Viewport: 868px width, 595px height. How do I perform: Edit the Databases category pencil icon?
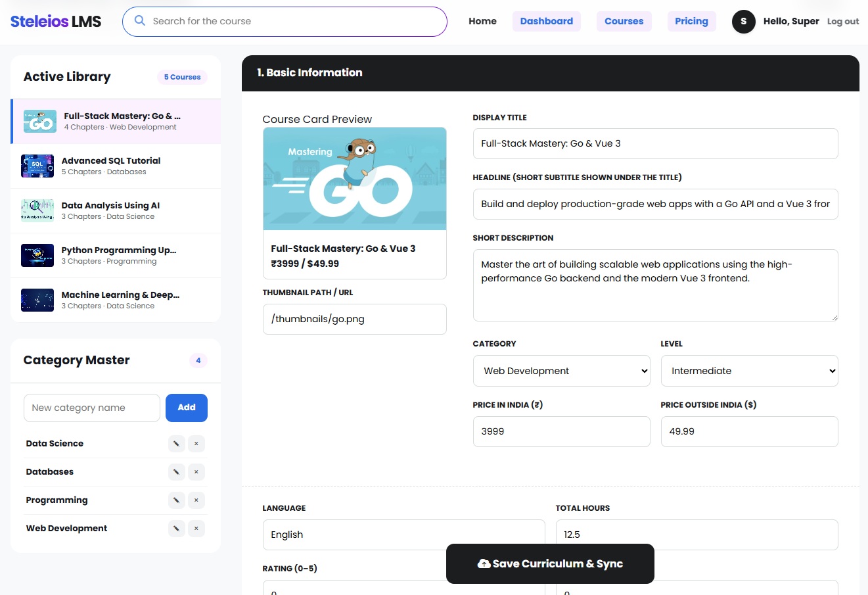coord(176,472)
